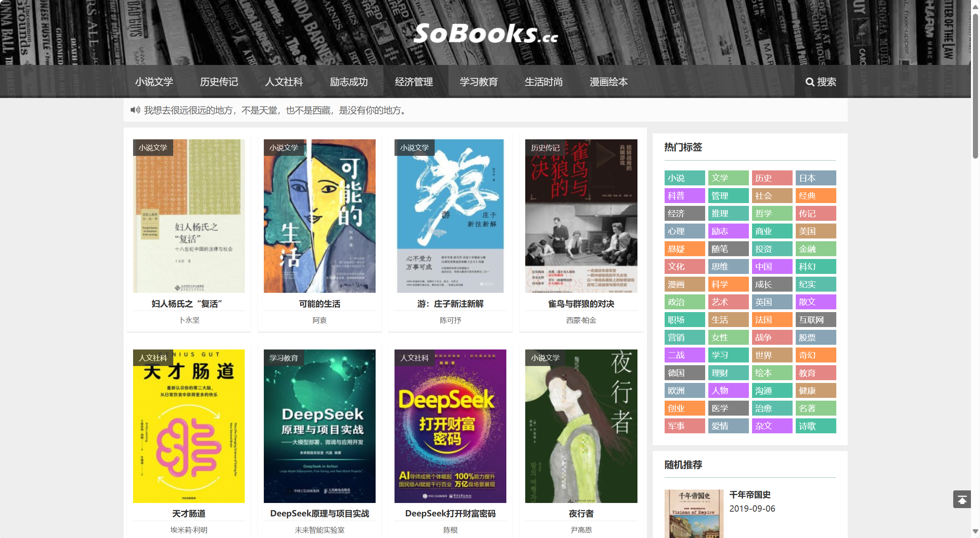Screen dimensions: 980x538
Task: Select the 艺术 tag
Action: [x=728, y=302]
